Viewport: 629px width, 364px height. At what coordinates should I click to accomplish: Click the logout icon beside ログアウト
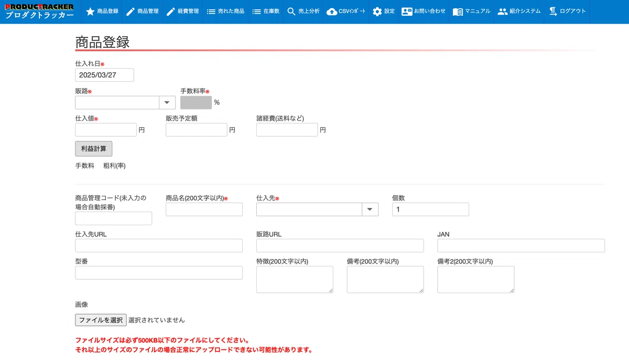pos(553,12)
